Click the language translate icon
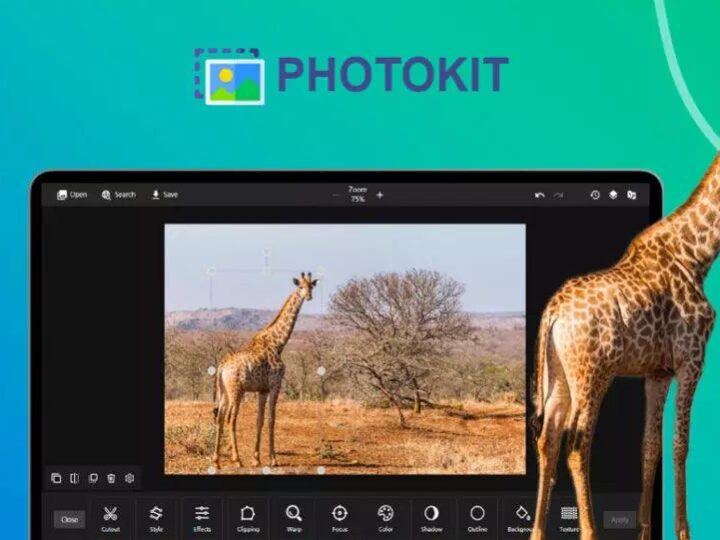 [x=631, y=195]
